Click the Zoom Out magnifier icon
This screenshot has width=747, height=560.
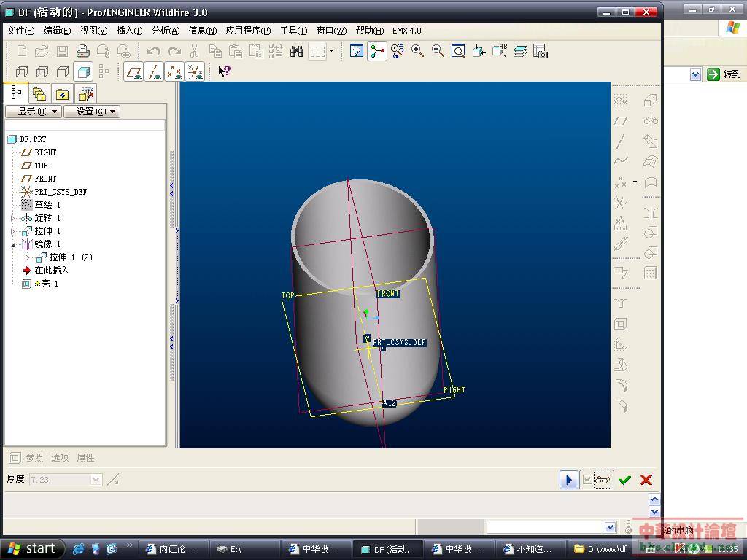click(x=438, y=51)
